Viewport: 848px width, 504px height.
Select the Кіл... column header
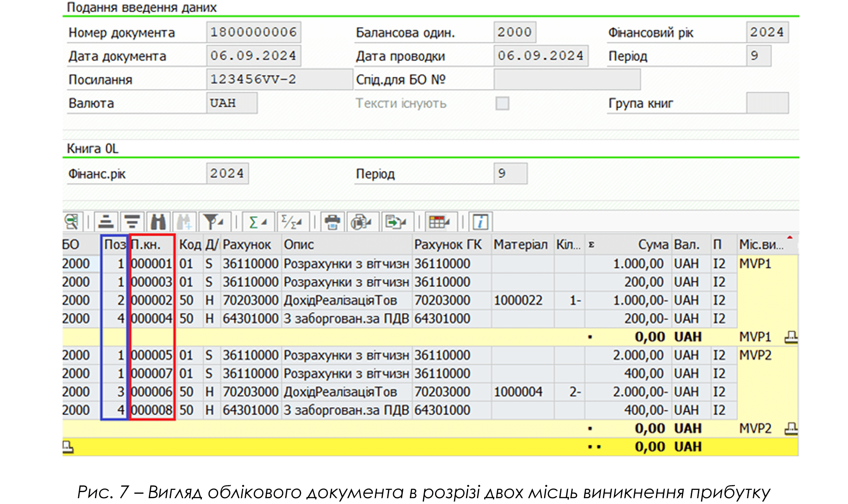(x=569, y=244)
